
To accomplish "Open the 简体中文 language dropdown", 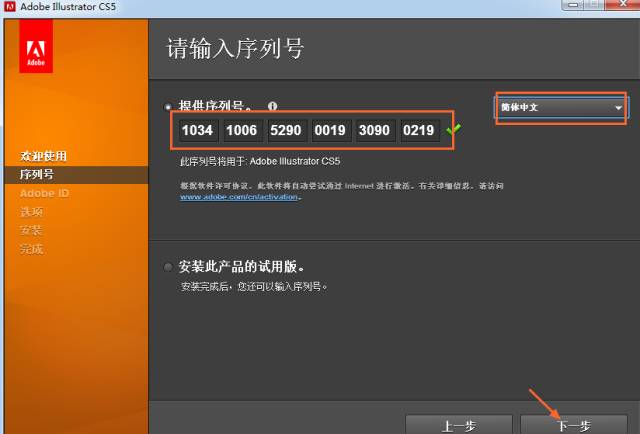I will click(x=562, y=107).
